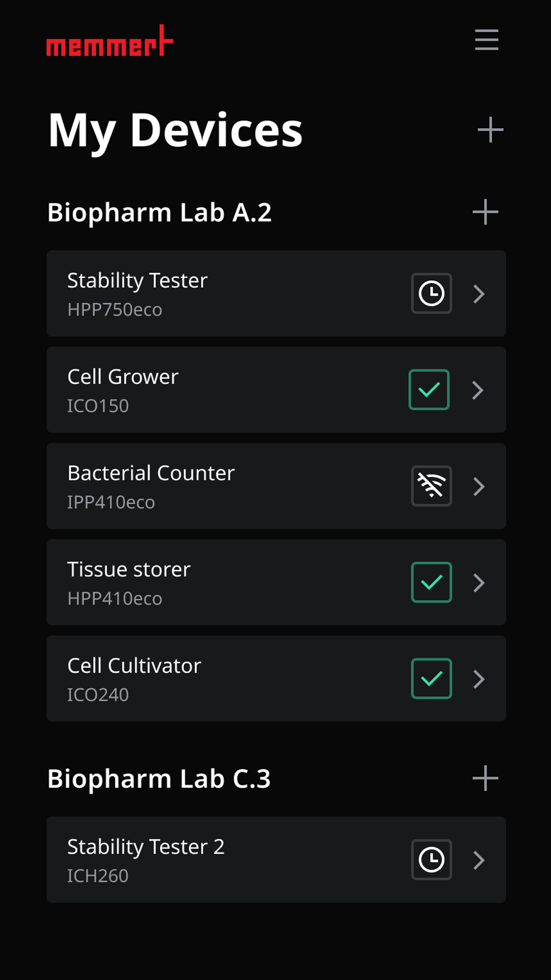
Task: Click the Memmert logo
Action: click(x=110, y=40)
